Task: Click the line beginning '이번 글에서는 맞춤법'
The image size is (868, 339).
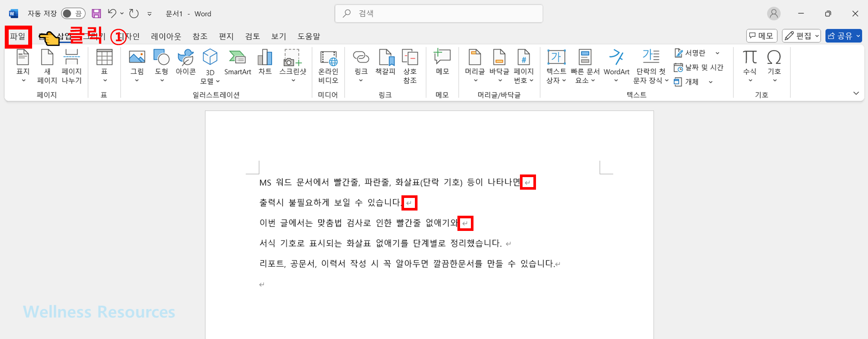Action: pyautogui.click(x=358, y=223)
